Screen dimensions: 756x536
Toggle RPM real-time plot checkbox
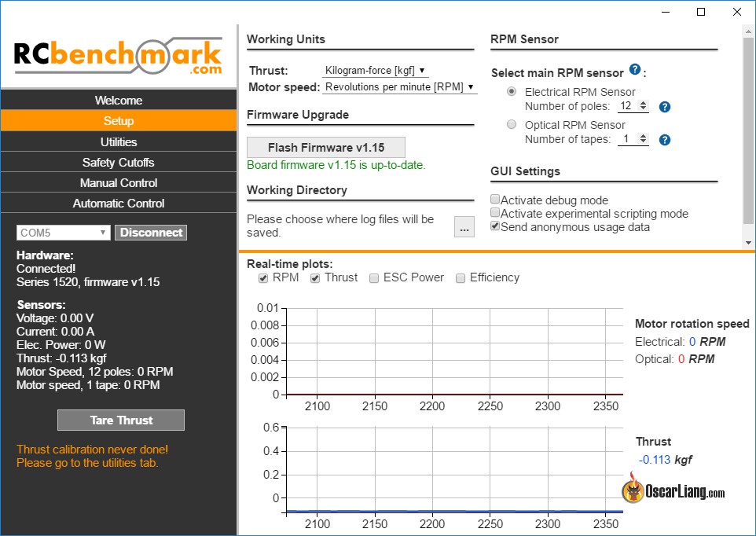pyautogui.click(x=262, y=278)
